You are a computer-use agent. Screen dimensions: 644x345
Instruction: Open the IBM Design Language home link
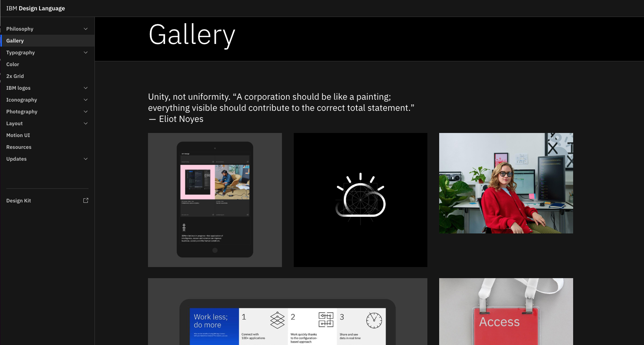[x=35, y=8]
